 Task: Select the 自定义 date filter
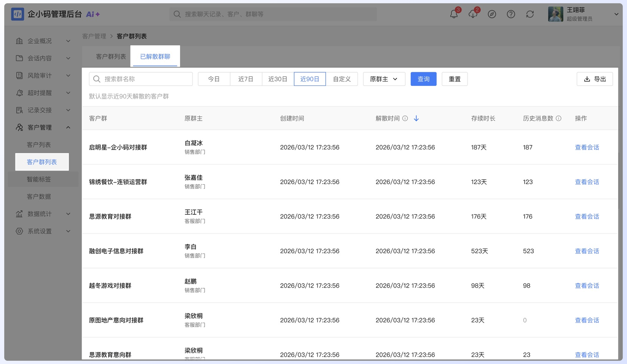pos(342,79)
